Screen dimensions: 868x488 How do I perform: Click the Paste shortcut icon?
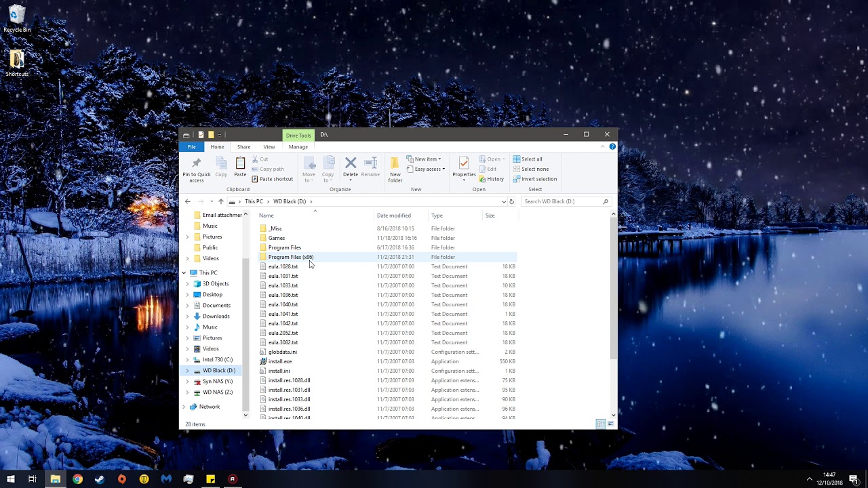(255, 179)
